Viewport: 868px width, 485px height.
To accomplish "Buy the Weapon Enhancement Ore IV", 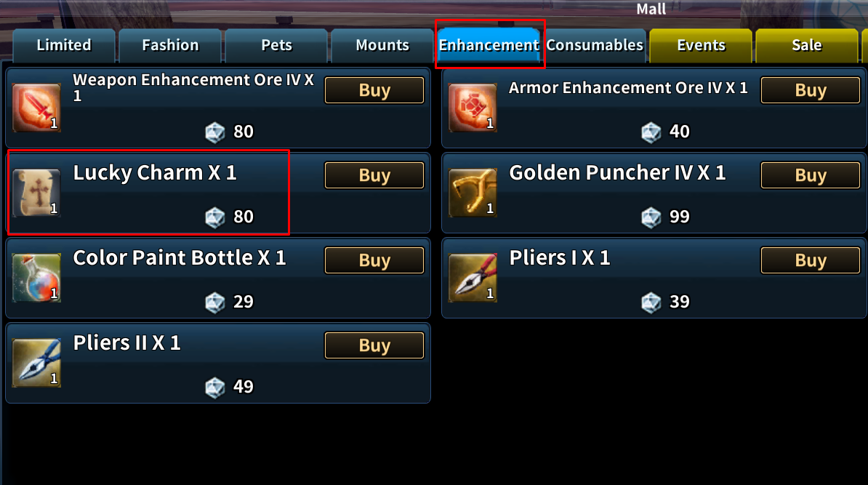I will tap(374, 90).
